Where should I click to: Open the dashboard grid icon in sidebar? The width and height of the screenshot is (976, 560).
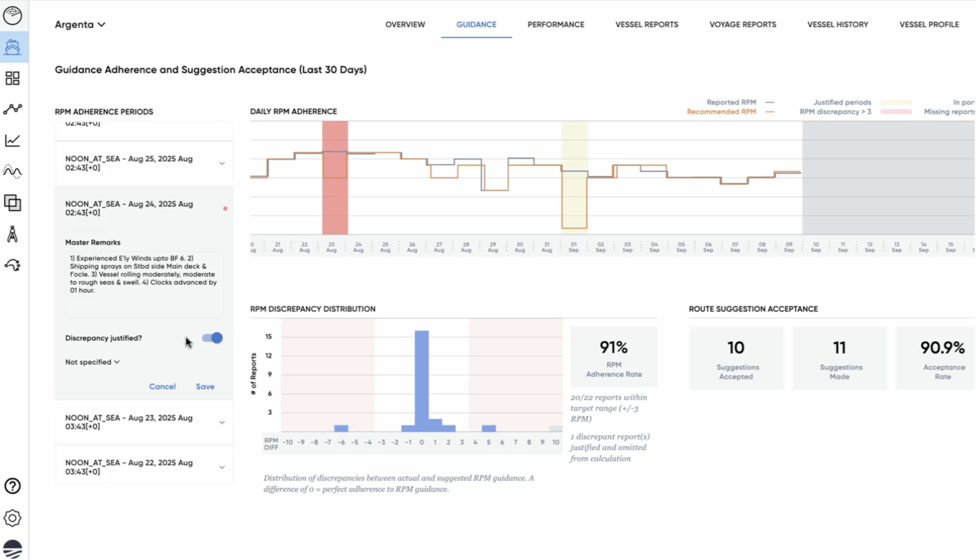tap(13, 78)
